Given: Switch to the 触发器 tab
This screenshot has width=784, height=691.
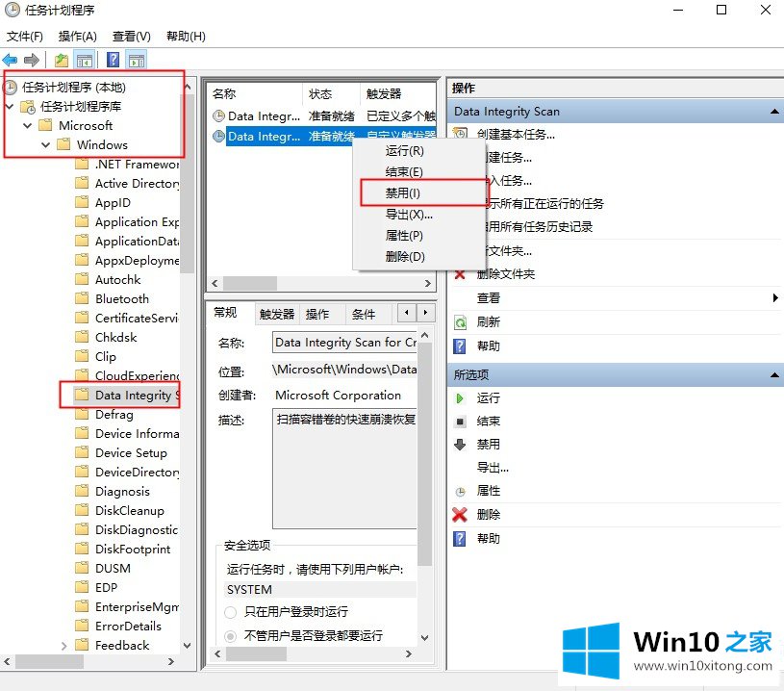Looking at the screenshot, I should pyautogui.click(x=276, y=315).
